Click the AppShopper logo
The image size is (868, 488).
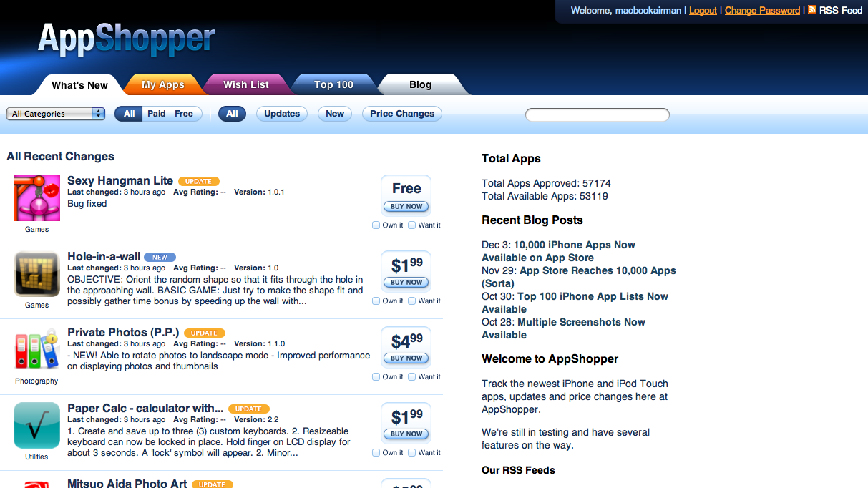click(x=126, y=38)
